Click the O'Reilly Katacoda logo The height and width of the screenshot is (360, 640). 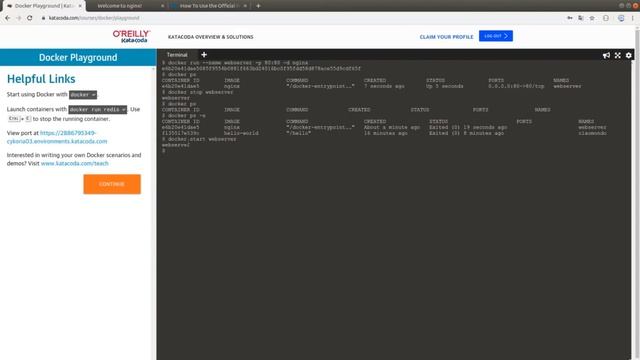tap(131, 36)
